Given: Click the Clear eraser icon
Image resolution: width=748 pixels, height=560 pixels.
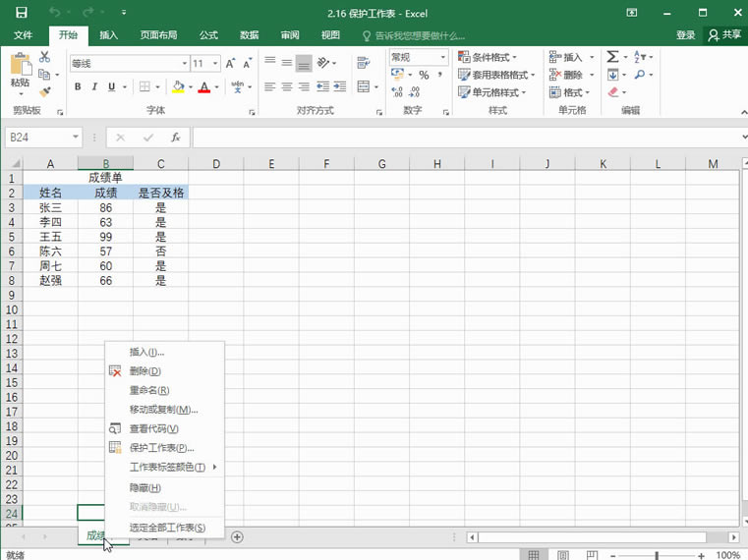Looking at the screenshot, I should pyautogui.click(x=613, y=91).
